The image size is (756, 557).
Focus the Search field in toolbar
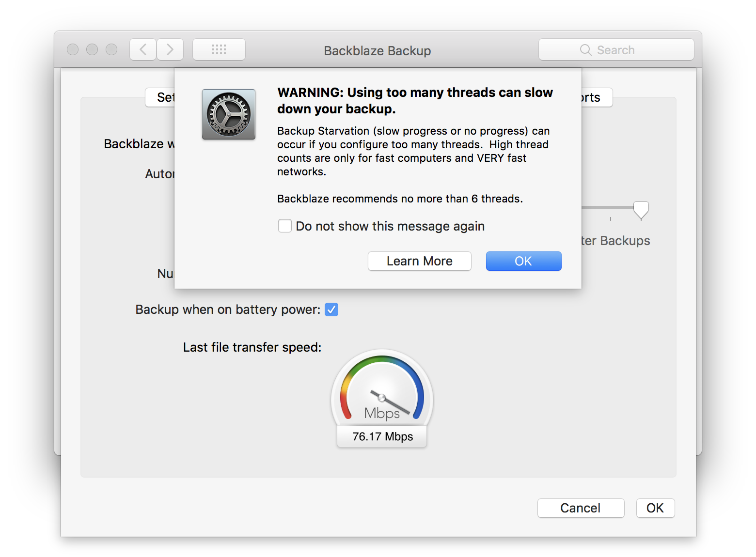pos(616,49)
